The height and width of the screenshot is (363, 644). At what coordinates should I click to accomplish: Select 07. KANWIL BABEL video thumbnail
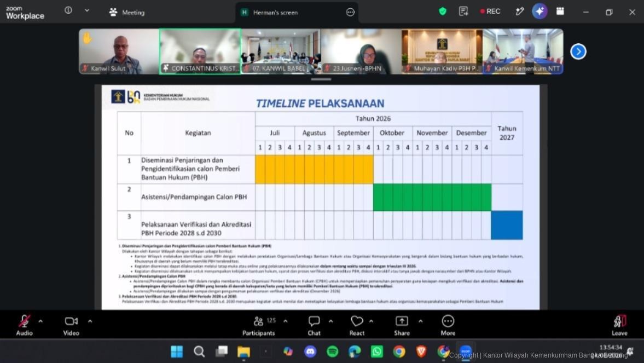tap(281, 51)
